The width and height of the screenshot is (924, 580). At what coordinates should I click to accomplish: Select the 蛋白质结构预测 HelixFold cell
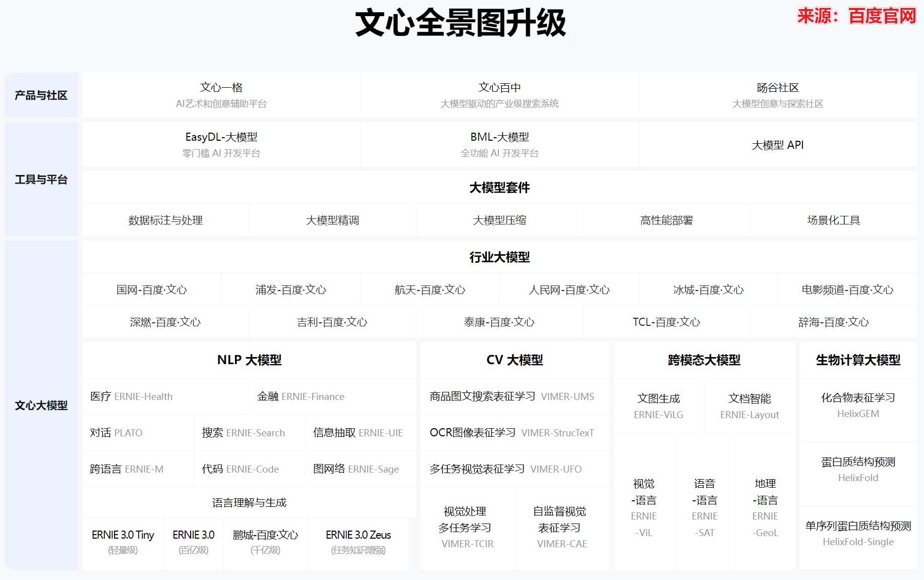(858, 470)
